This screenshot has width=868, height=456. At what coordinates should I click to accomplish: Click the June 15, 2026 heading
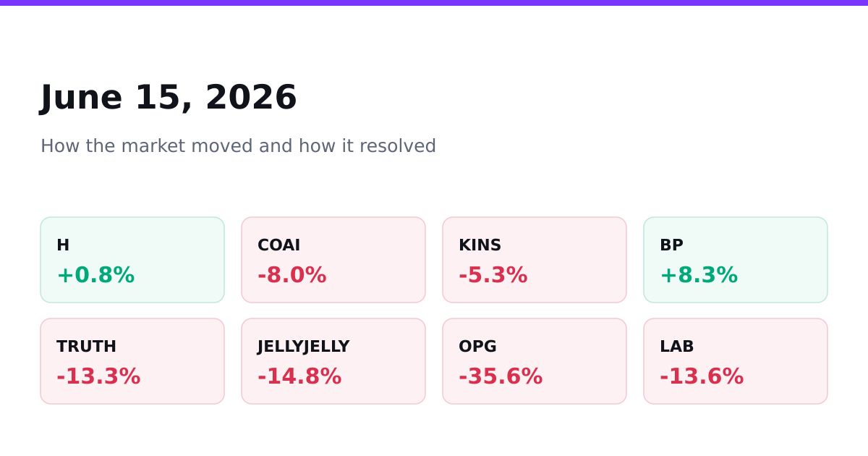pyautogui.click(x=169, y=98)
